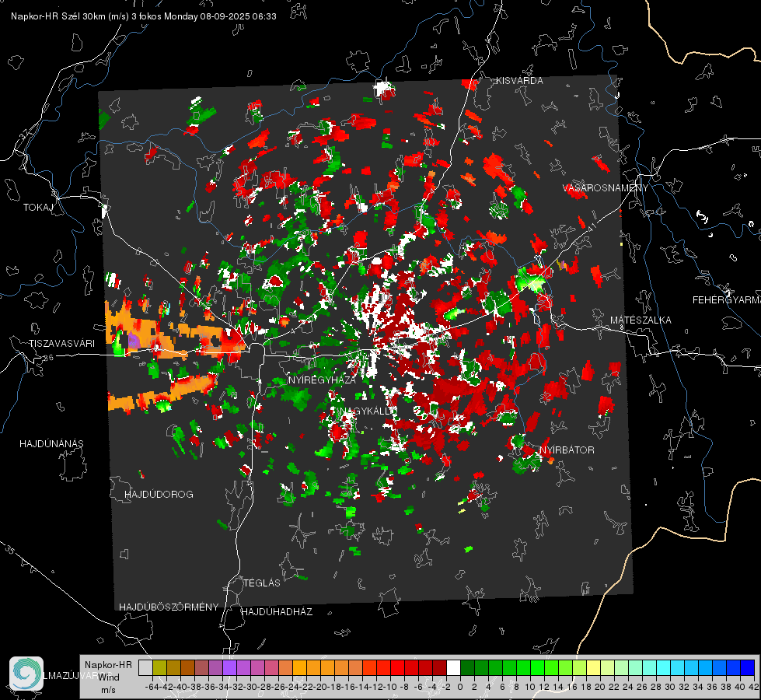Image resolution: width=761 pixels, height=700 pixels.
Task: Pick the bright purple swatch near -34
Action: click(x=229, y=667)
